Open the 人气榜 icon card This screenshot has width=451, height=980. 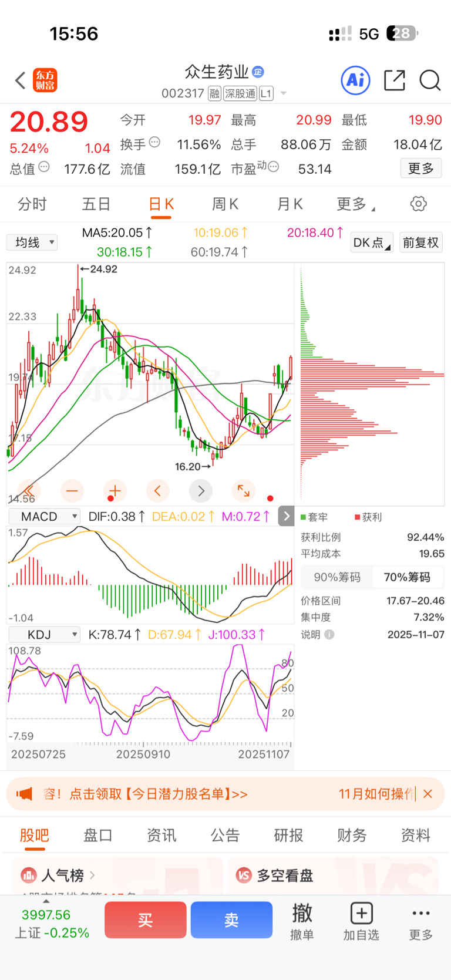pyautogui.click(x=29, y=875)
